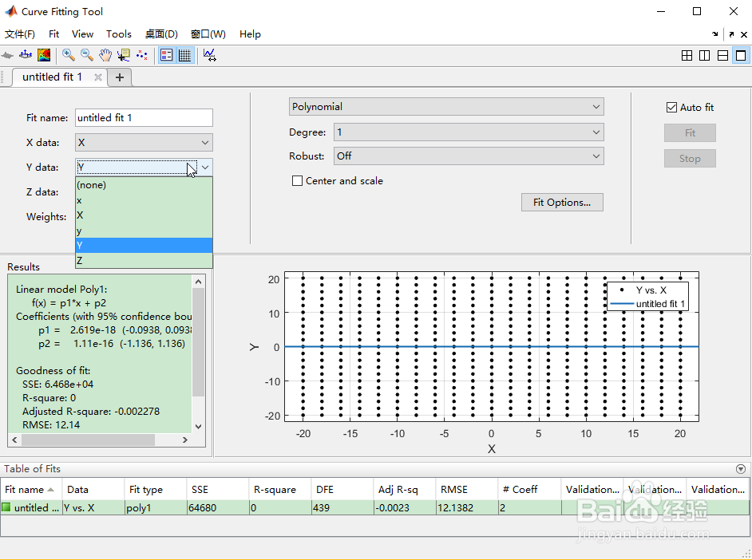Sort table by Fit name column header
Image resolution: width=752 pixels, height=560 pixels.
31,489
